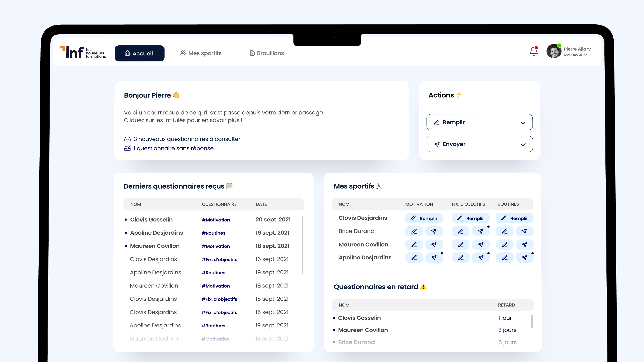
Task: Click the 1 jour delay value
Action: click(505, 318)
